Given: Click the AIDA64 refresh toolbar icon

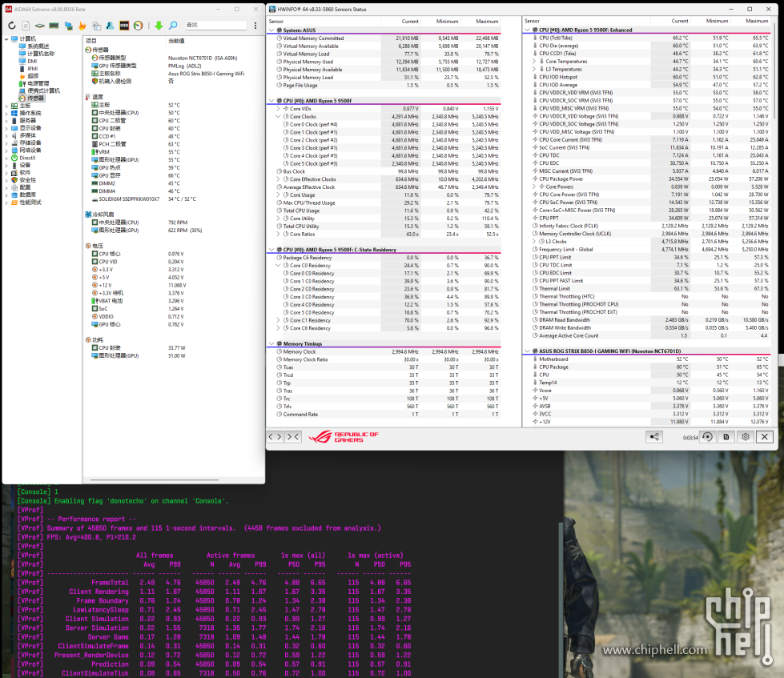Looking at the screenshot, I should tap(13, 26).
